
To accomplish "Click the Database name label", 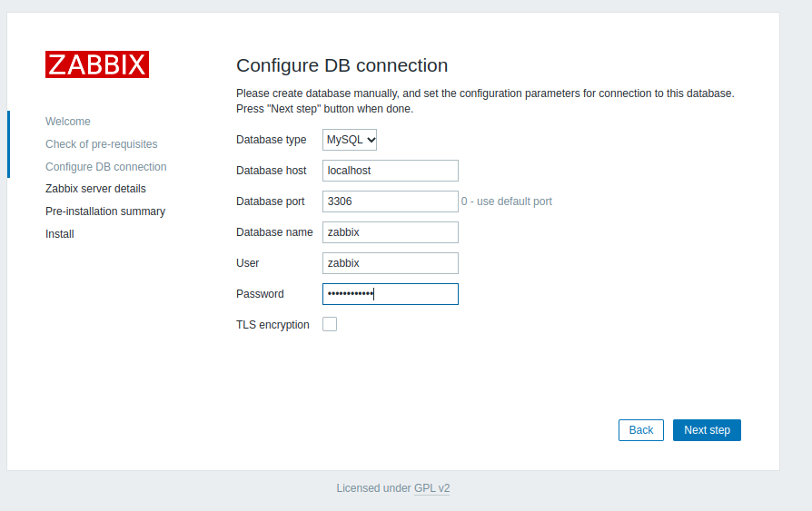I will pyautogui.click(x=274, y=232).
